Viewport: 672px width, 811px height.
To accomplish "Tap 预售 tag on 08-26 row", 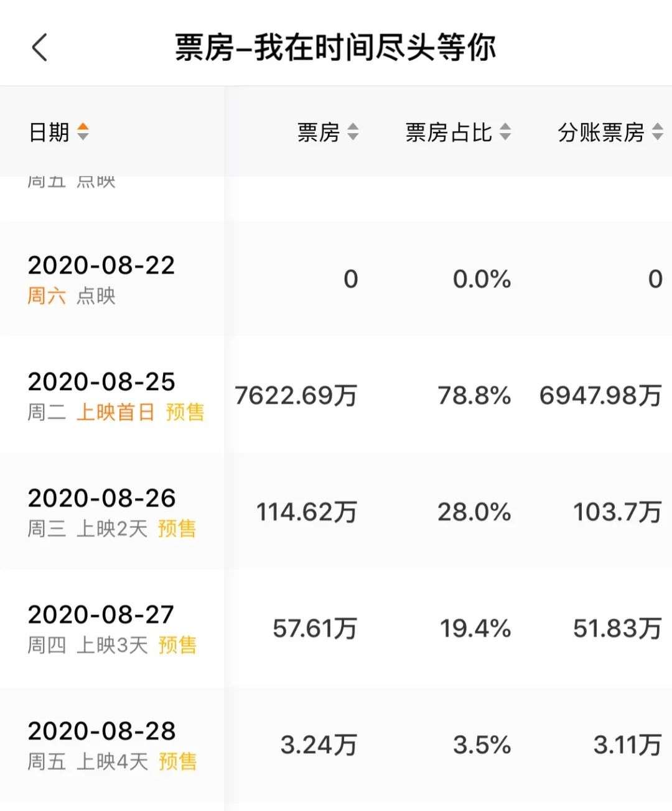I will click(x=177, y=529).
